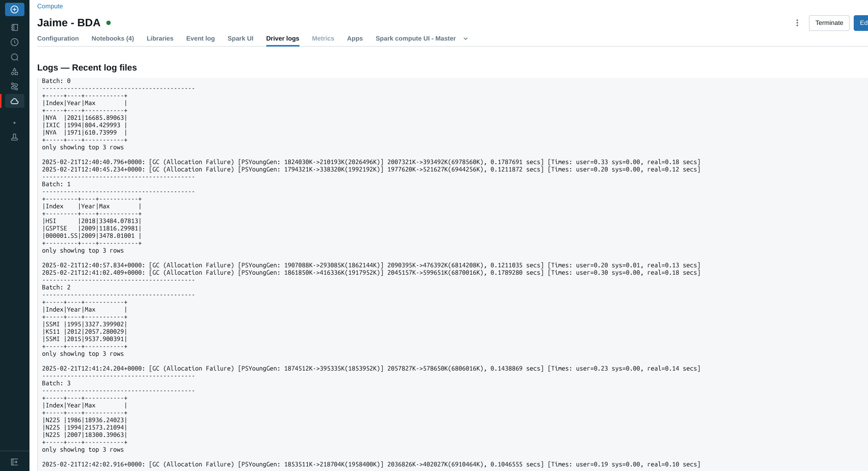868x471 pixels.
Task: Click the GC log line at 12:40:40.796
Action: click(x=371, y=162)
